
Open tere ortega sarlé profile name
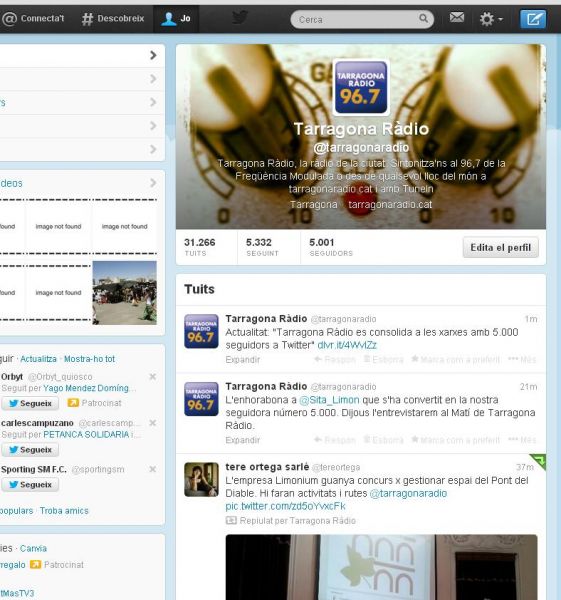pyautogui.click(x=267, y=467)
